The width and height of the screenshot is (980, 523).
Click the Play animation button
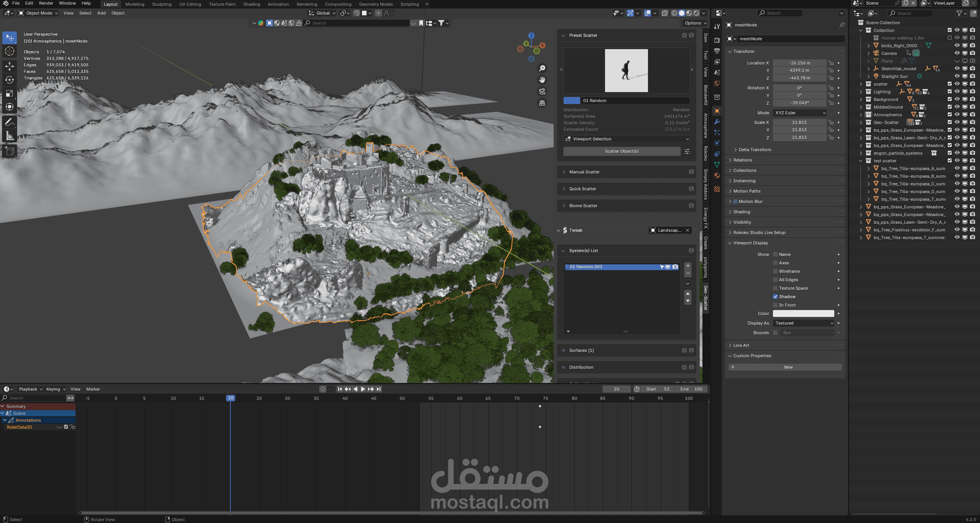coord(363,389)
